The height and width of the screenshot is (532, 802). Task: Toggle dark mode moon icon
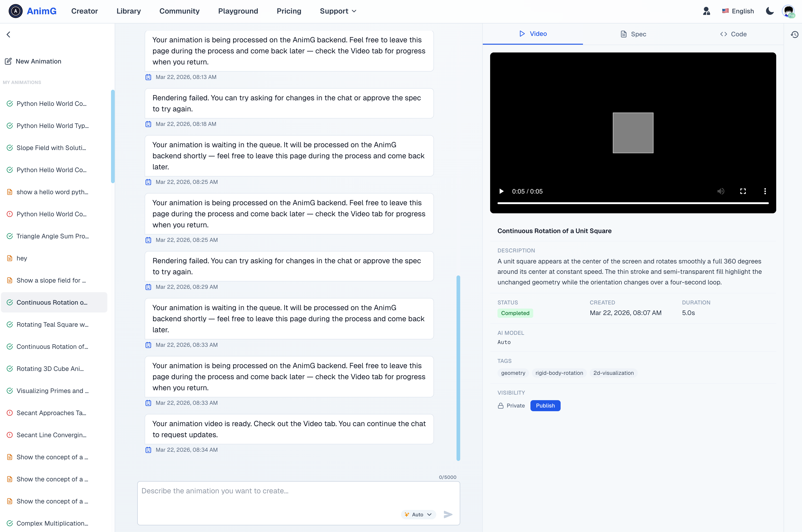770,11
